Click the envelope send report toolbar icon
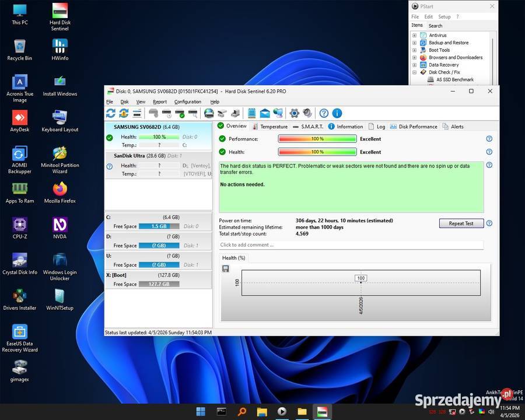Screen dimensions: 525x420 click(x=265, y=113)
